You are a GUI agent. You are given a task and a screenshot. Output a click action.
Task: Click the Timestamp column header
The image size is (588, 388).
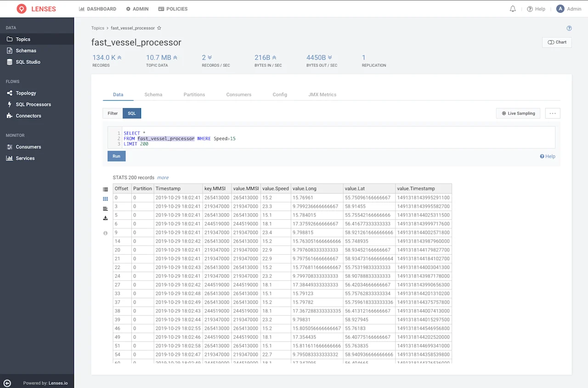point(178,188)
